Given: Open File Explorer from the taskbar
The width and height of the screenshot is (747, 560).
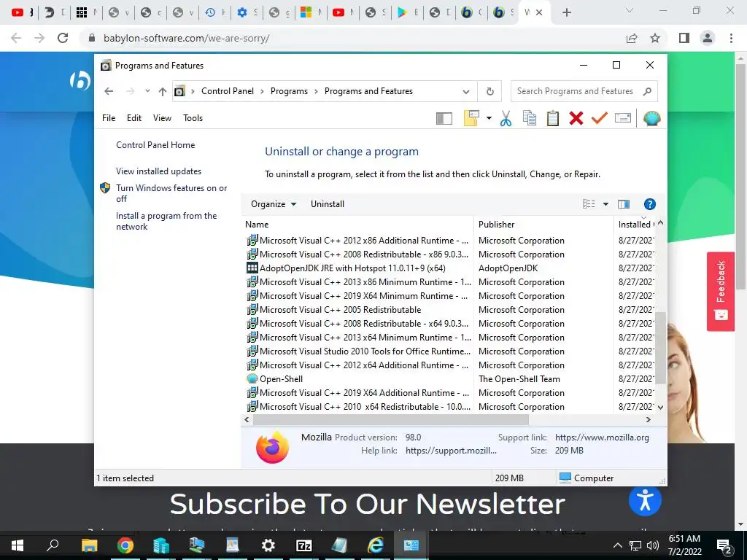Looking at the screenshot, I should tap(90, 545).
